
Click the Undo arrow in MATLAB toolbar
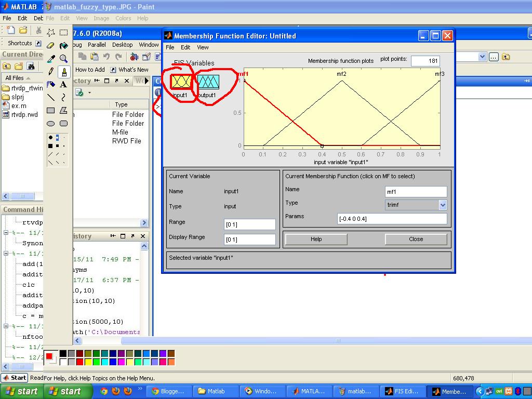tap(107, 57)
